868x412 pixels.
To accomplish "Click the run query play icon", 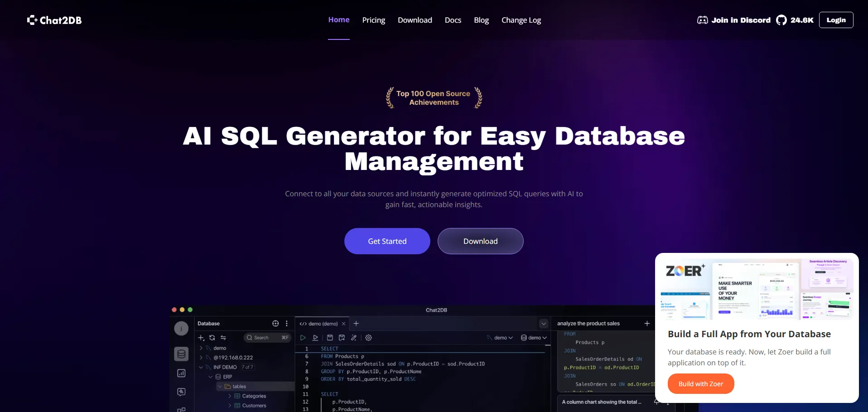I will tap(303, 338).
